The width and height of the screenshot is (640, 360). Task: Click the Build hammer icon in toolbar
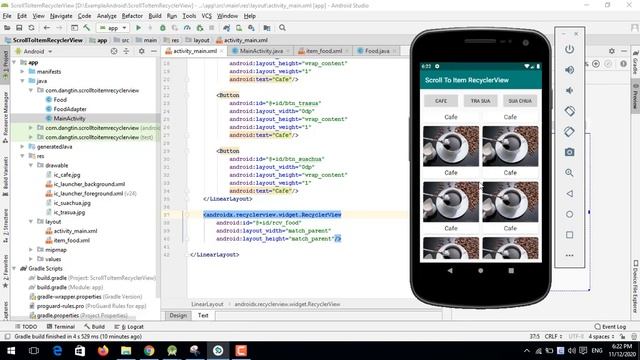[x=87, y=28]
